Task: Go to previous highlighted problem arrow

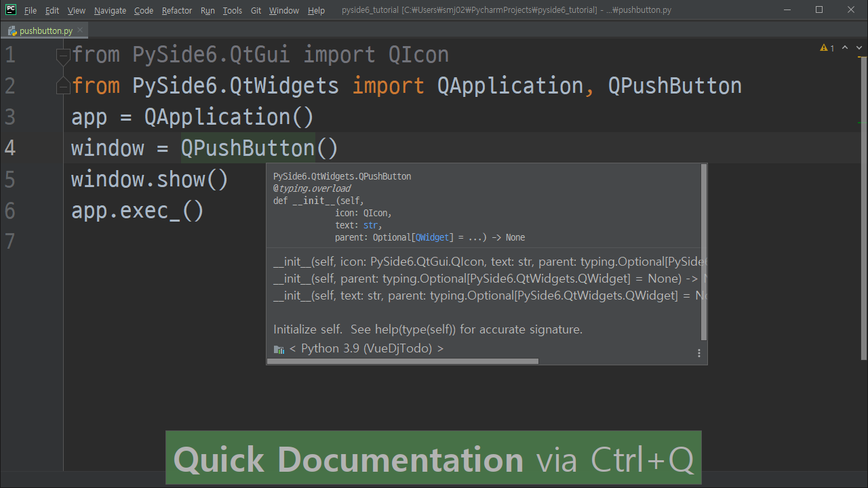Action: pyautogui.click(x=845, y=48)
